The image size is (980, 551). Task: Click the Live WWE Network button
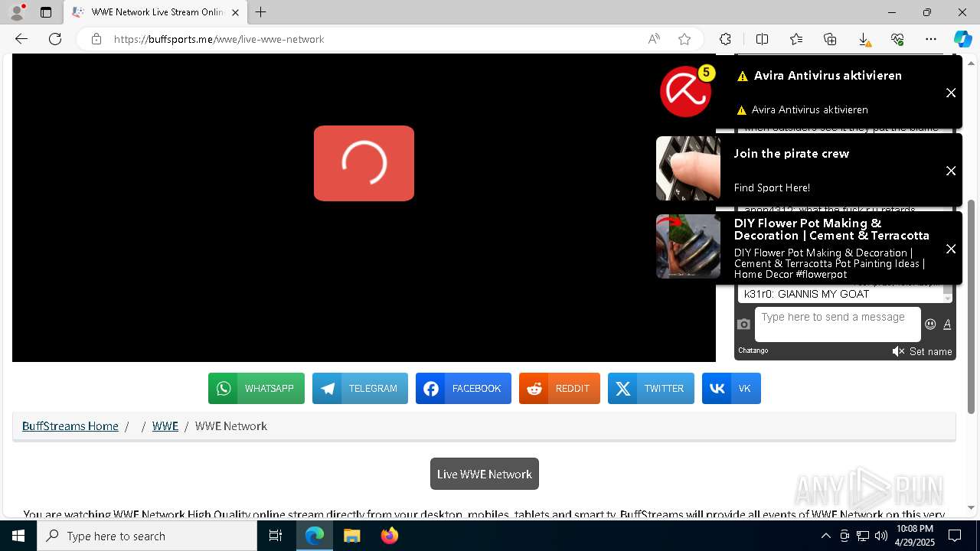click(x=485, y=474)
